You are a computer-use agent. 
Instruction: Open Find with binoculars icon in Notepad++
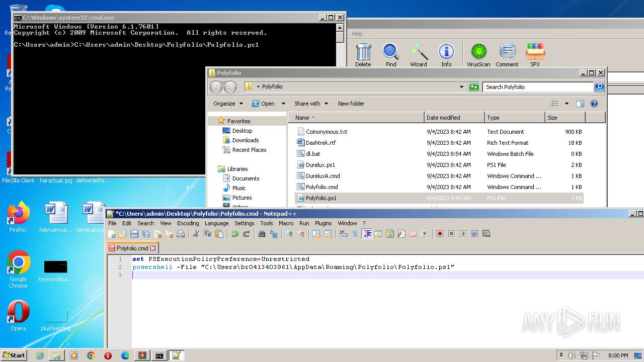point(262,234)
